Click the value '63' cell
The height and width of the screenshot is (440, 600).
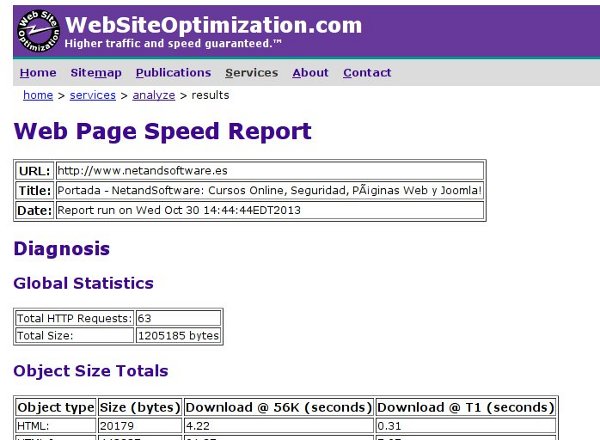coord(178,318)
